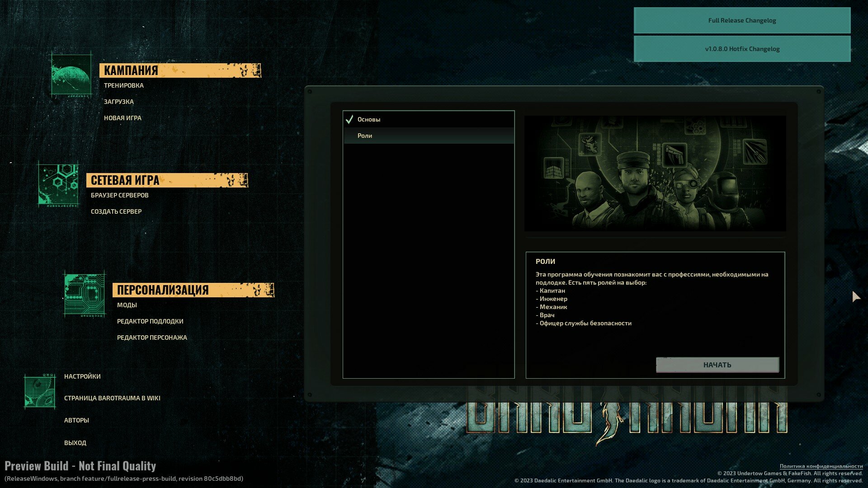The image size is (868, 488).
Task: Launch РЕДАКТОР ПОДЛОДКИ
Action: [x=150, y=321]
